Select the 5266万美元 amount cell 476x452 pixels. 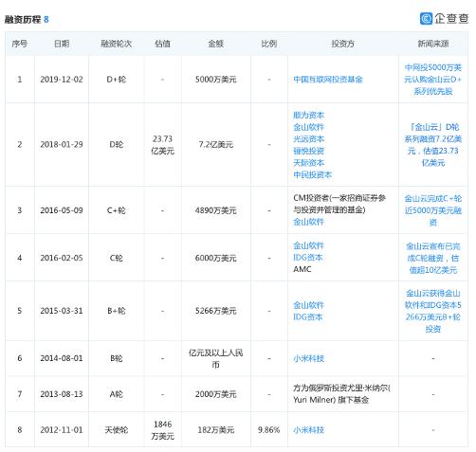pos(216,311)
